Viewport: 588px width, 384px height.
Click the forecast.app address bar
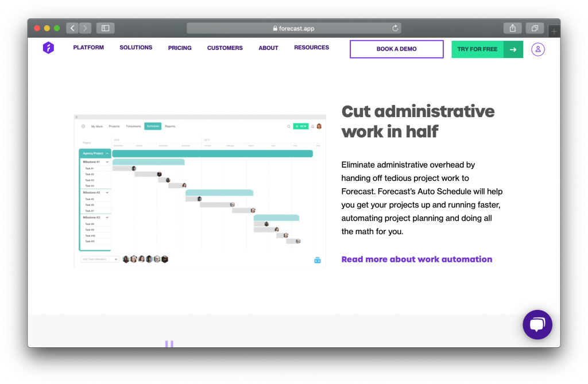click(x=294, y=28)
